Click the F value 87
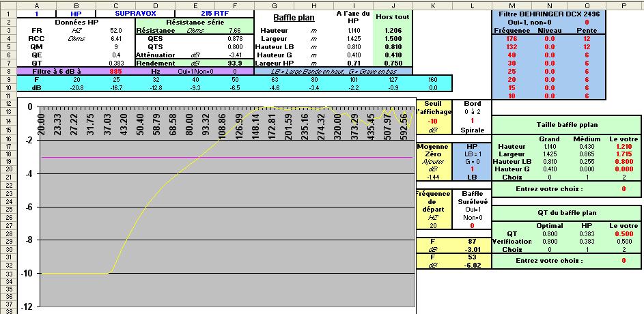This screenshot has height=314, width=644. [x=472, y=242]
